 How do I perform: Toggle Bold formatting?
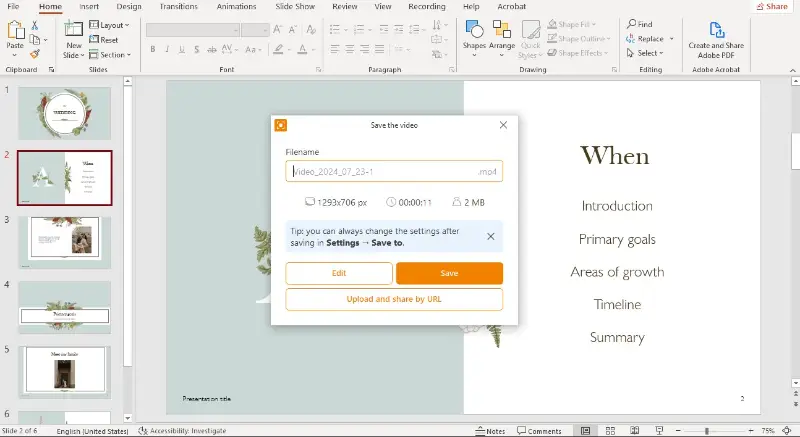coord(153,49)
